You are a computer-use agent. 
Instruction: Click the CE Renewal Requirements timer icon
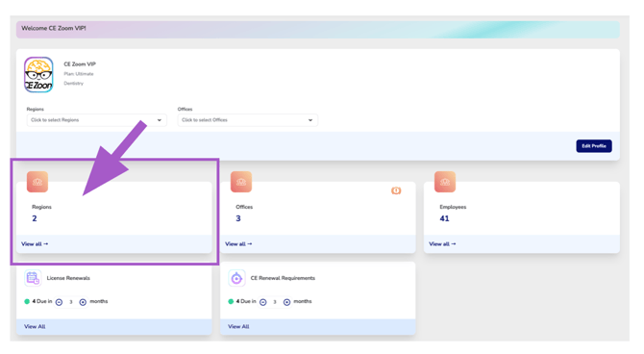236,278
